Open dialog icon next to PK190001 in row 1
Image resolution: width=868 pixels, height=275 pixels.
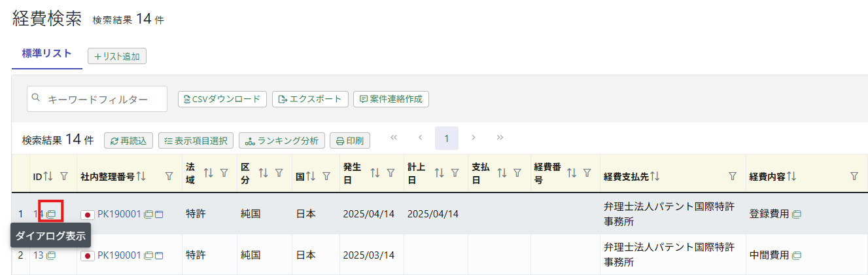(x=148, y=214)
